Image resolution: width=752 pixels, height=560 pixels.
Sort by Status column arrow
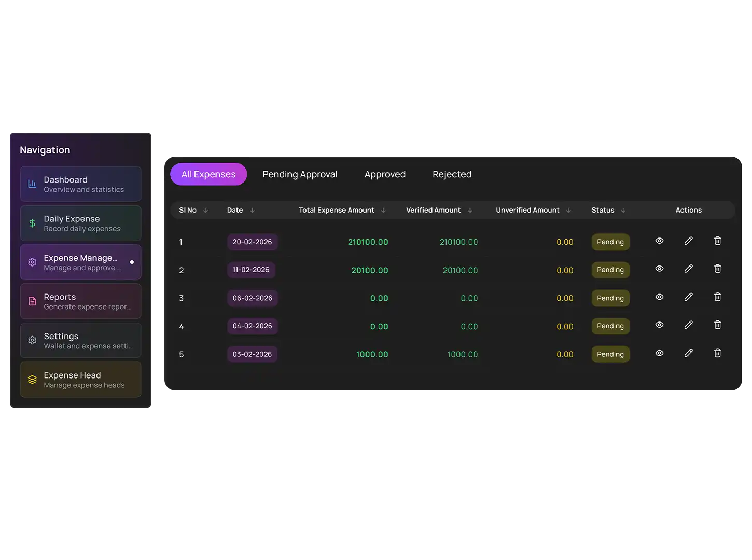click(x=623, y=211)
